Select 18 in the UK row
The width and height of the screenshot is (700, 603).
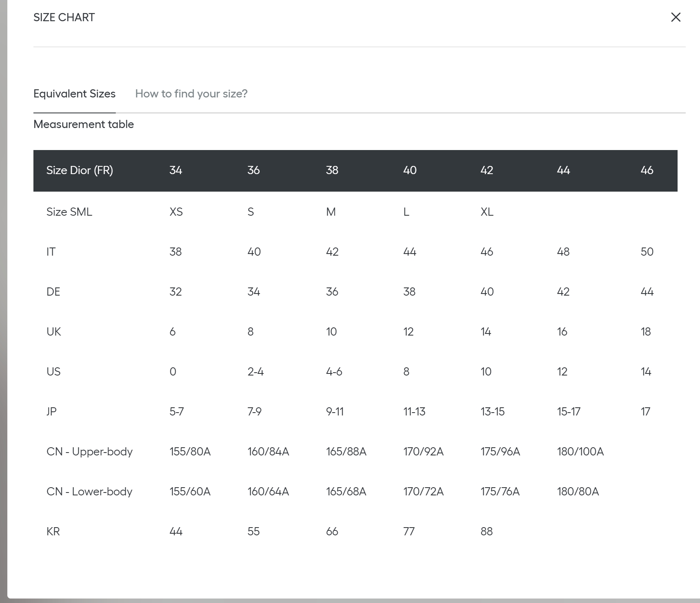pyautogui.click(x=646, y=332)
